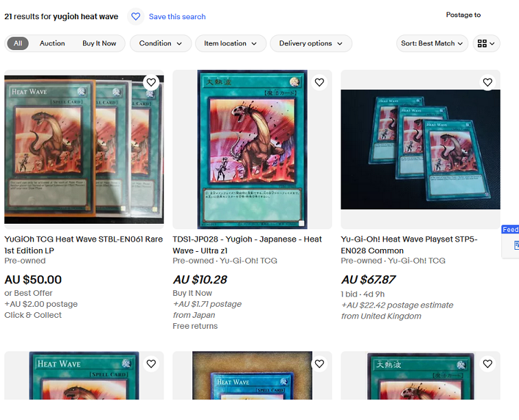
Task: Add STBL-EN061 Rare listing to watchlist
Action: [x=151, y=82]
